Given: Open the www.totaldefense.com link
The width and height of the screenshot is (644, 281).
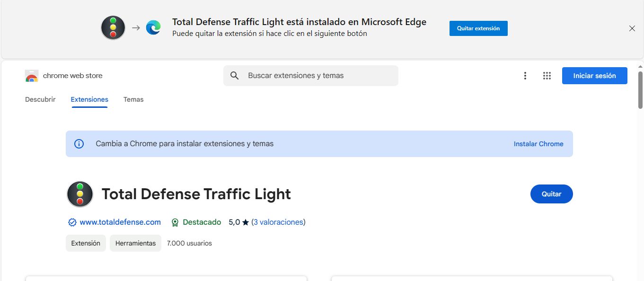Looking at the screenshot, I should [120, 222].
